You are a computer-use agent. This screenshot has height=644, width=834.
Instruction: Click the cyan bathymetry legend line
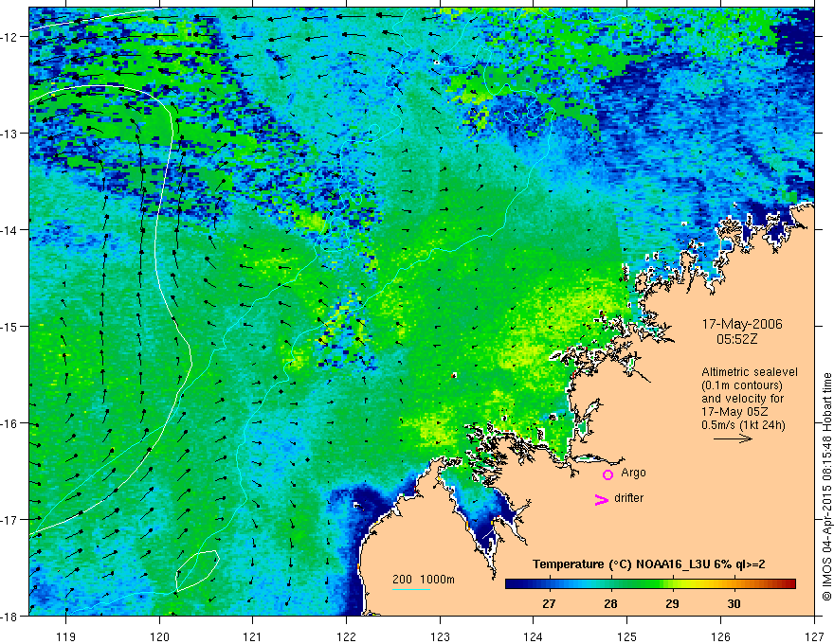point(411,589)
